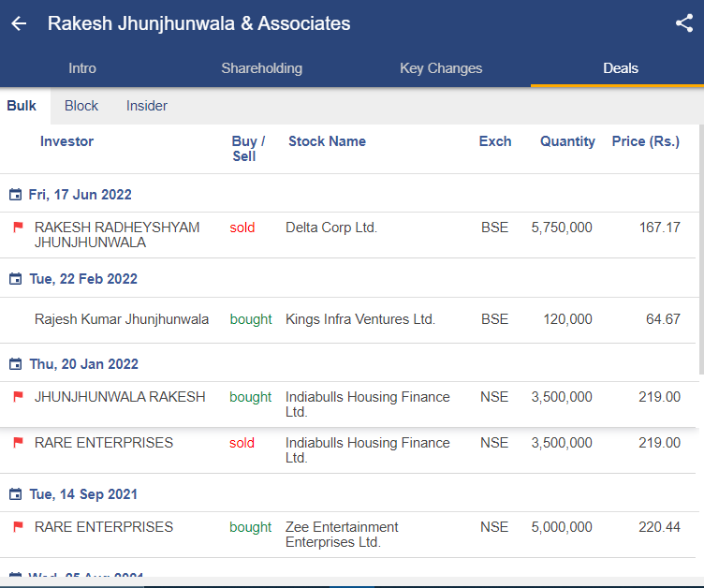Viewport: 704px width, 588px height.
Task: Click the Quantity column header
Action: (x=567, y=141)
